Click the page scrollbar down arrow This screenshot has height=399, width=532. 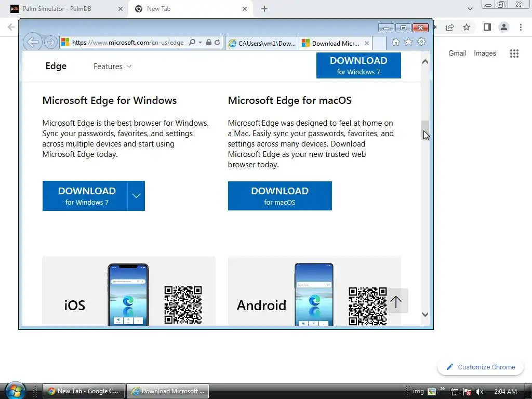(425, 314)
